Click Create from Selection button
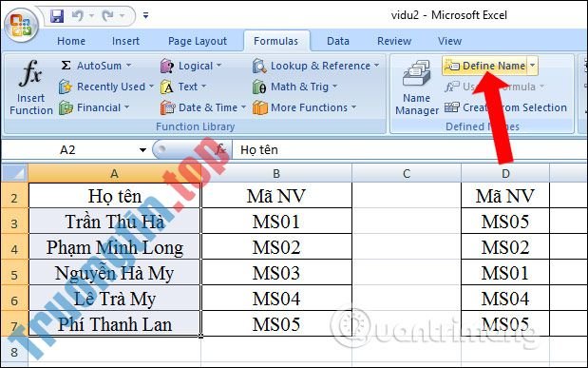Viewport: 588px width, 368px height. (505, 107)
